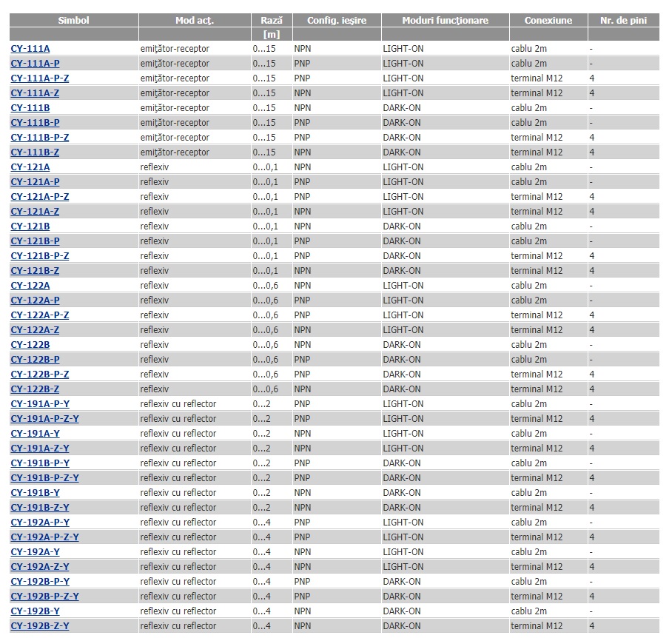Viewport: 672px width, 638px height.
Task: Open the CY-192A-P-Y link
Action: coord(40,523)
